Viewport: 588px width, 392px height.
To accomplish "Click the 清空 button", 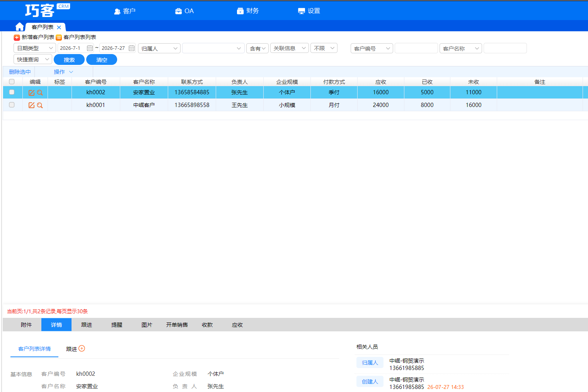I will [x=102, y=60].
